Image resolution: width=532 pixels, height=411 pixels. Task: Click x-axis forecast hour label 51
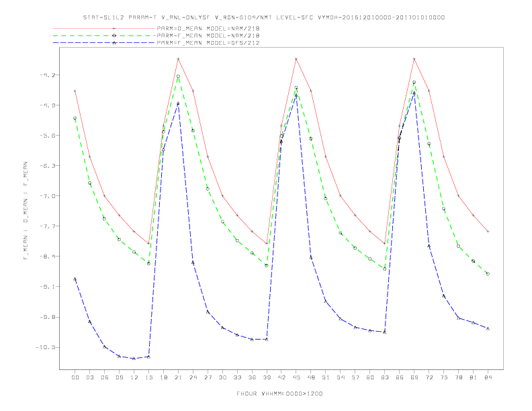326,377
